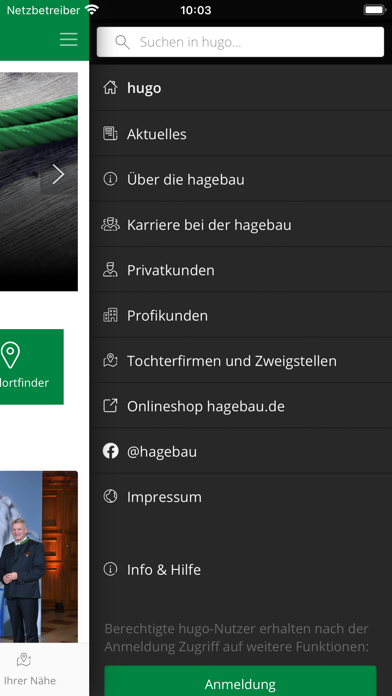Click the external link icon beside Onlineshop
This screenshot has height=696, width=392.
(x=110, y=406)
